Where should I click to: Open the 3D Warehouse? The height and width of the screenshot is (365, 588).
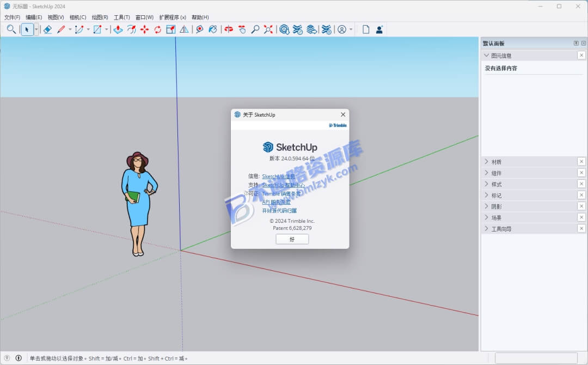pos(284,29)
